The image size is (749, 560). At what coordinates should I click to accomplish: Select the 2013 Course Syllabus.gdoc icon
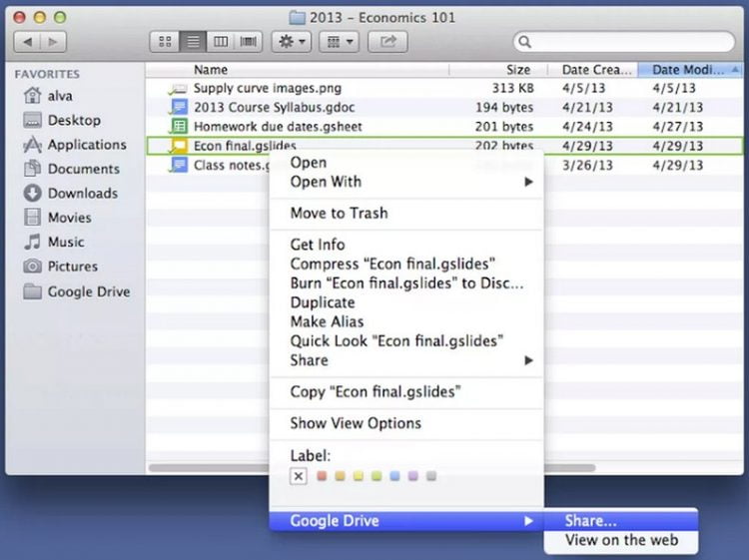(179, 108)
